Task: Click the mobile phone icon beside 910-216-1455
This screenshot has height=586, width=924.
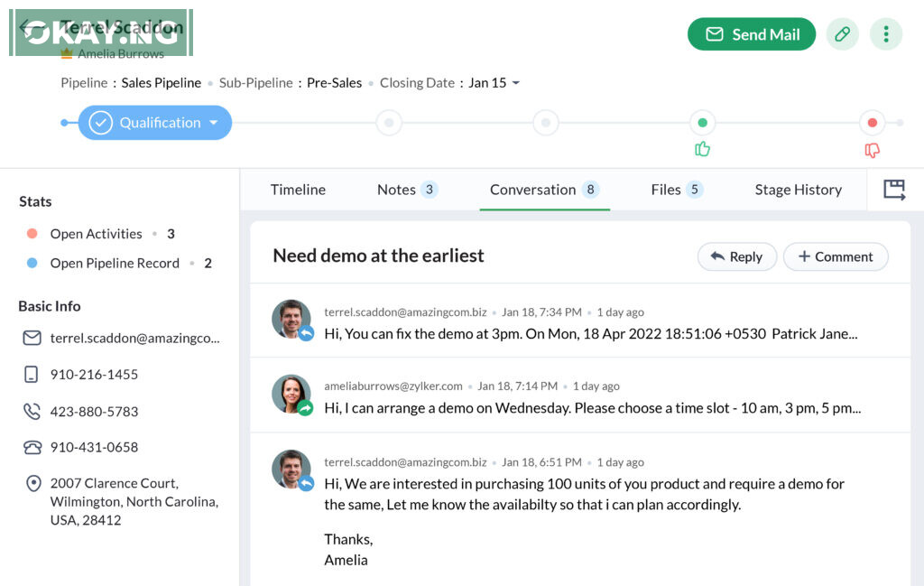Action: (32, 374)
